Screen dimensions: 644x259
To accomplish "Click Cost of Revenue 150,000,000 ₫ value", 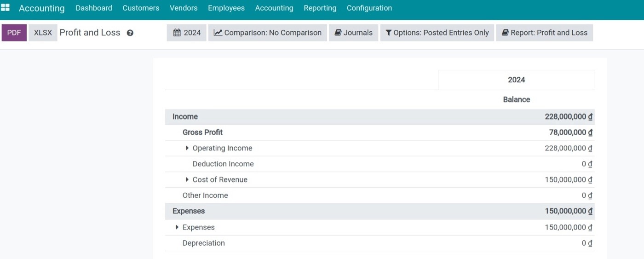I will tap(569, 179).
